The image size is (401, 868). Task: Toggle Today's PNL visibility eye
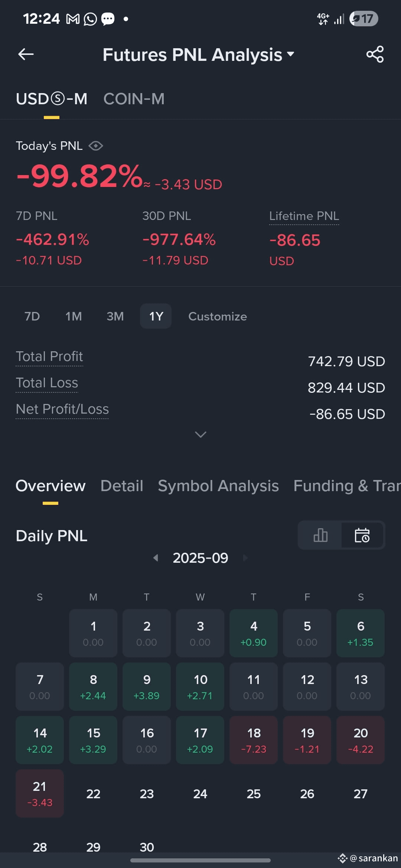[96, 146]
